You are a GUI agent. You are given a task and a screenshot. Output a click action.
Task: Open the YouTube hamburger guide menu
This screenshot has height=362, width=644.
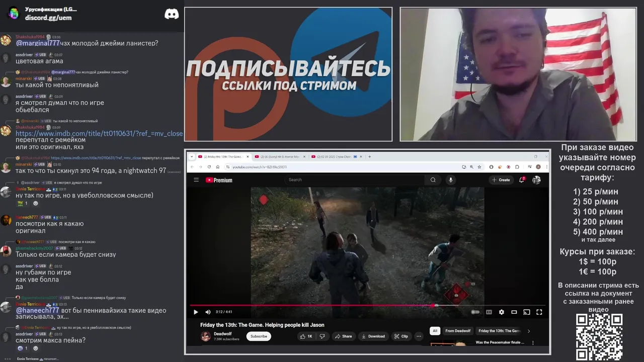pos(196,180)
